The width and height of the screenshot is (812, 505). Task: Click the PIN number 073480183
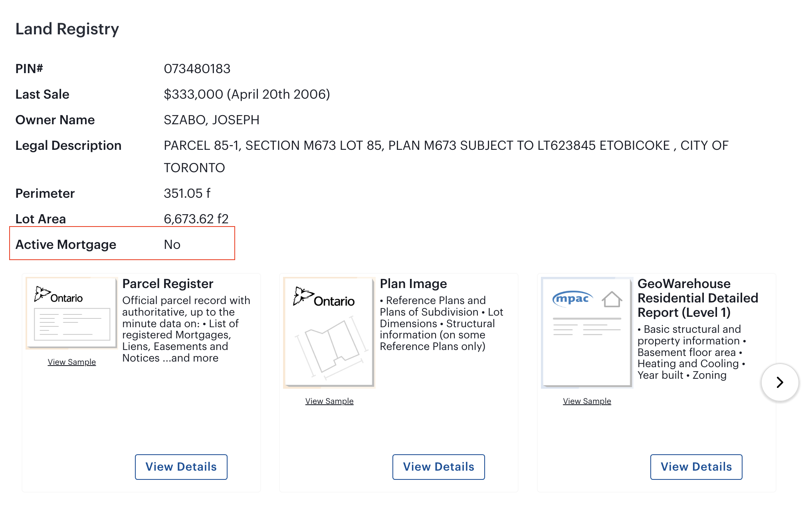pyautogui.click(x=197, y=69)
